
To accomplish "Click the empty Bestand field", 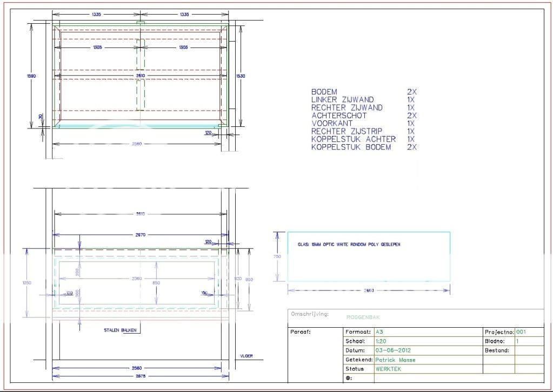I will click(x=529, y=350).
